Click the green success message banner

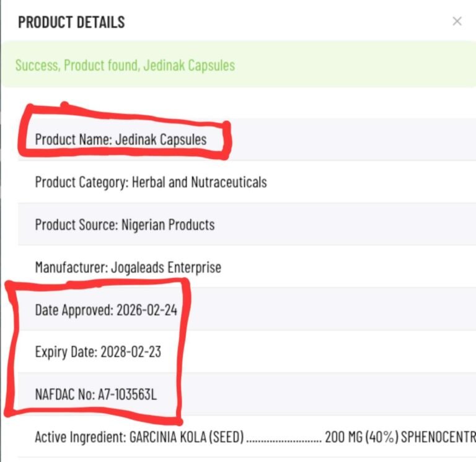[239, 64]
